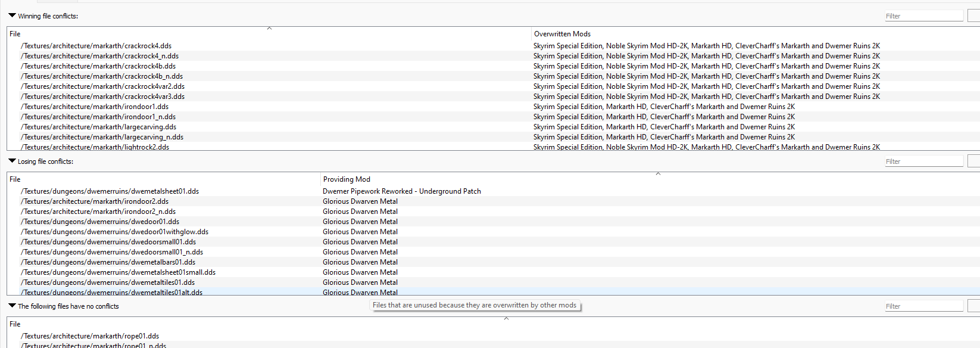Screen dimensions: 980x348
Task: Collapse the Winning file conflicts section
Action: (x=12, y=15)
